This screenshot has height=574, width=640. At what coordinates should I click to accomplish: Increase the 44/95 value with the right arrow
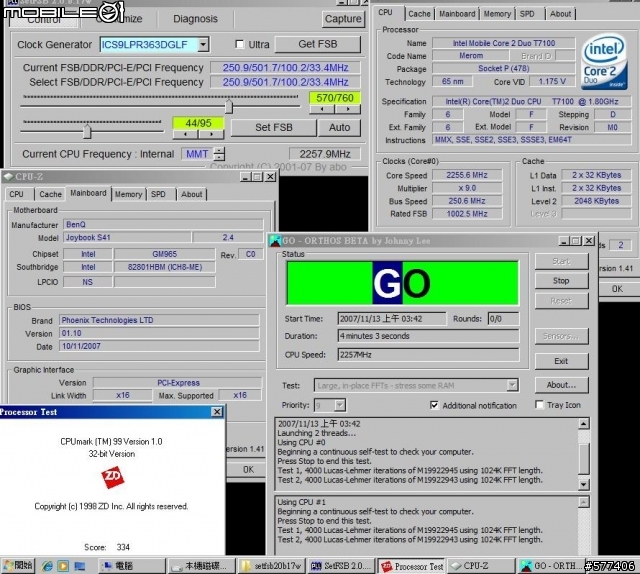point(211,134)
